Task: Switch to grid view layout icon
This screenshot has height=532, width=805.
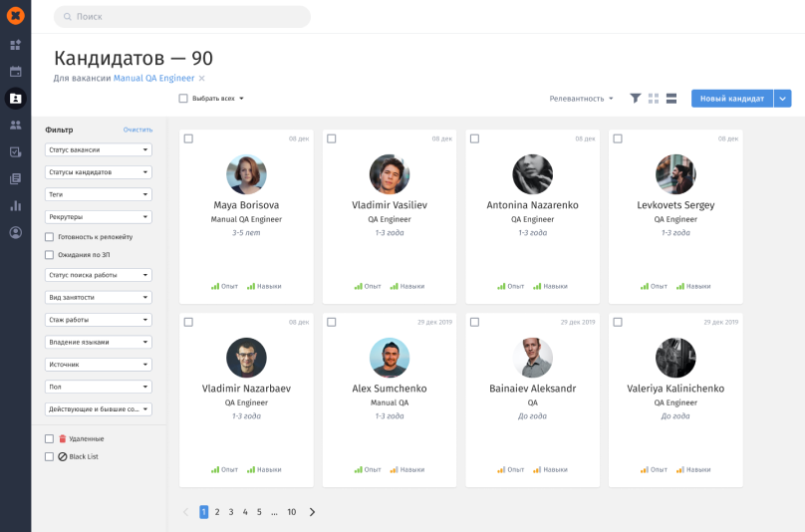Action: (654, 99)
